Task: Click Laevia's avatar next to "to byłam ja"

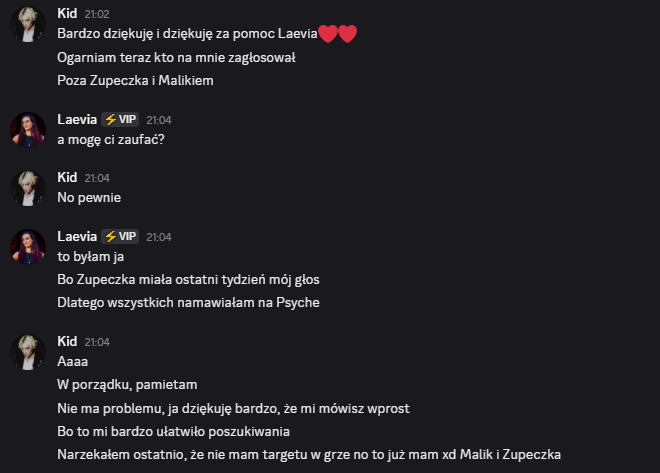Action: click(x=28, y=246)
